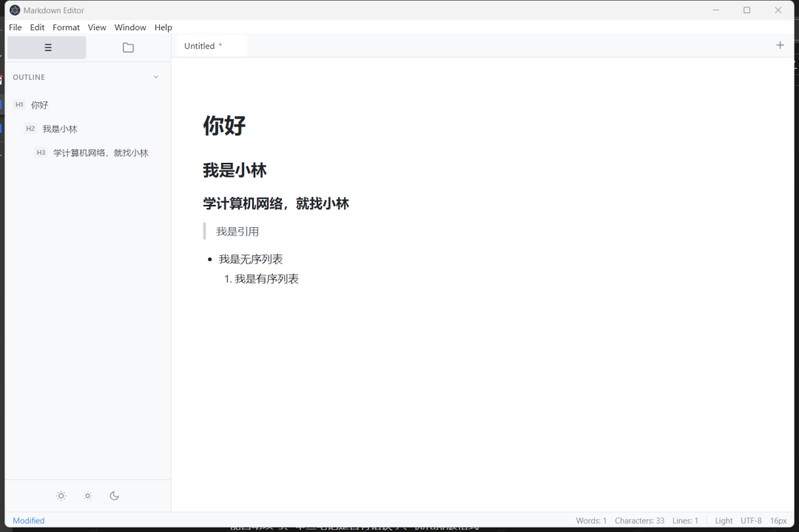Open the Window menu

130,27
